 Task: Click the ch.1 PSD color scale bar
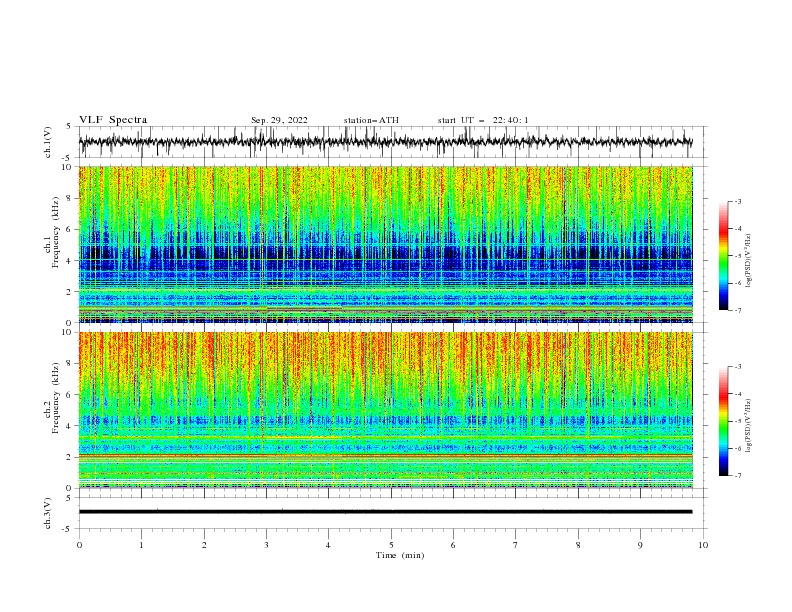click(x=723, y=256)
